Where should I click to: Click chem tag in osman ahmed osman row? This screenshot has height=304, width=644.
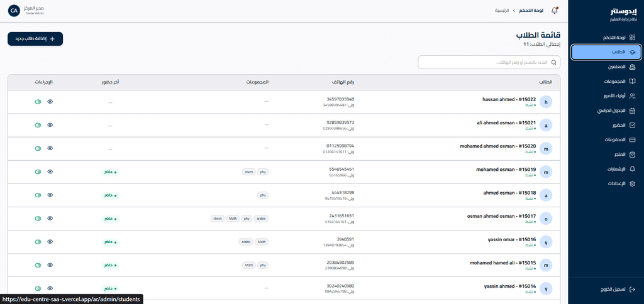point(217,219)
